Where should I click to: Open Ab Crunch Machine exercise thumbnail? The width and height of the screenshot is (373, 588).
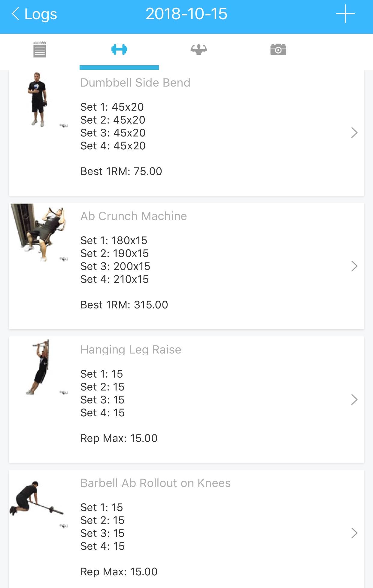tap(38, 232)
